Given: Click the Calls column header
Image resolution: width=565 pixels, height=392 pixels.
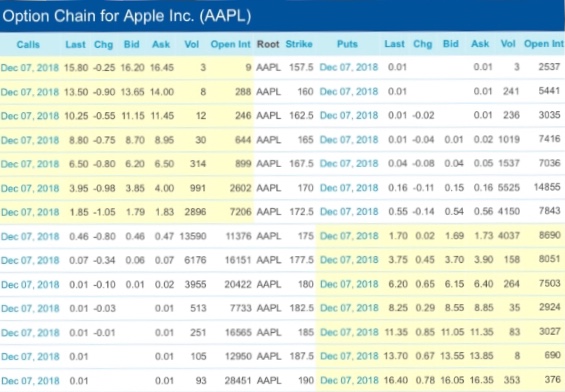Looking at the screenshot, I should click(28, 44).
